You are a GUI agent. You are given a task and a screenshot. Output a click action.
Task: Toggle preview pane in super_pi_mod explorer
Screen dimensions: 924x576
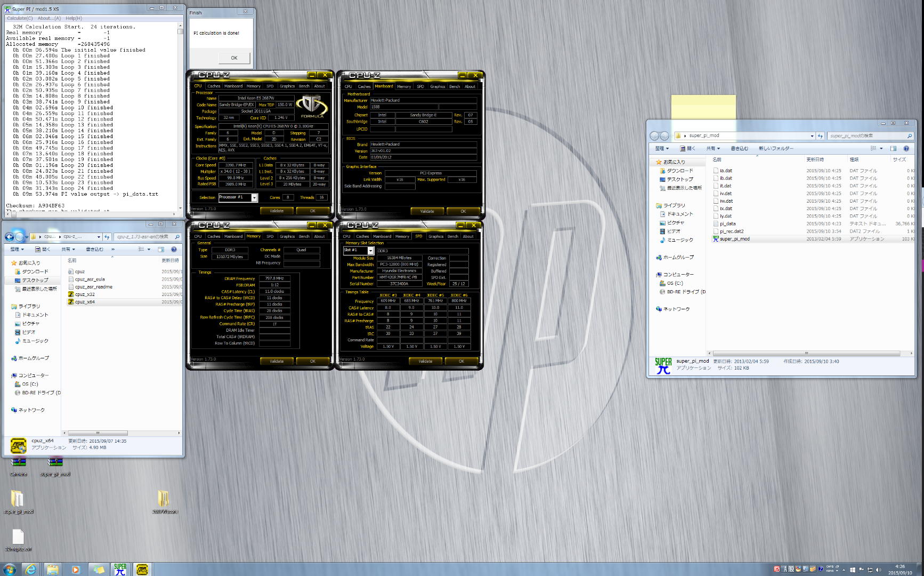(x=893, y=148)
